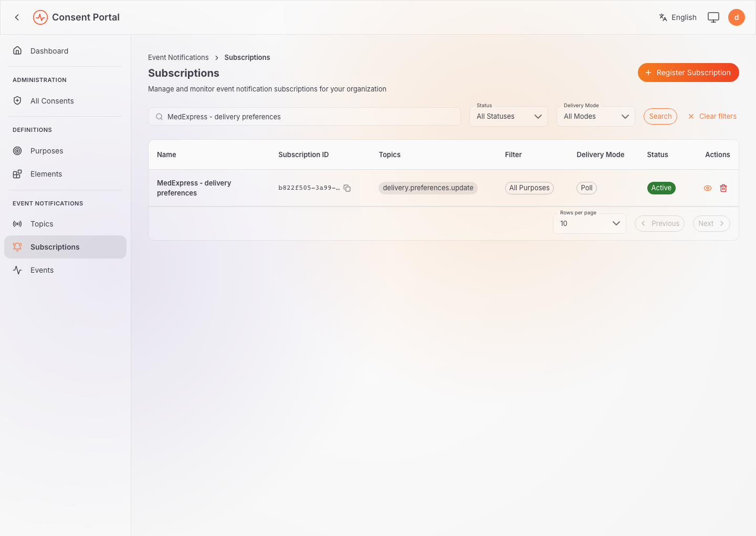The image size is (756, 536).
Task: Click the Next page button
Action: click(x=711, y=223)
